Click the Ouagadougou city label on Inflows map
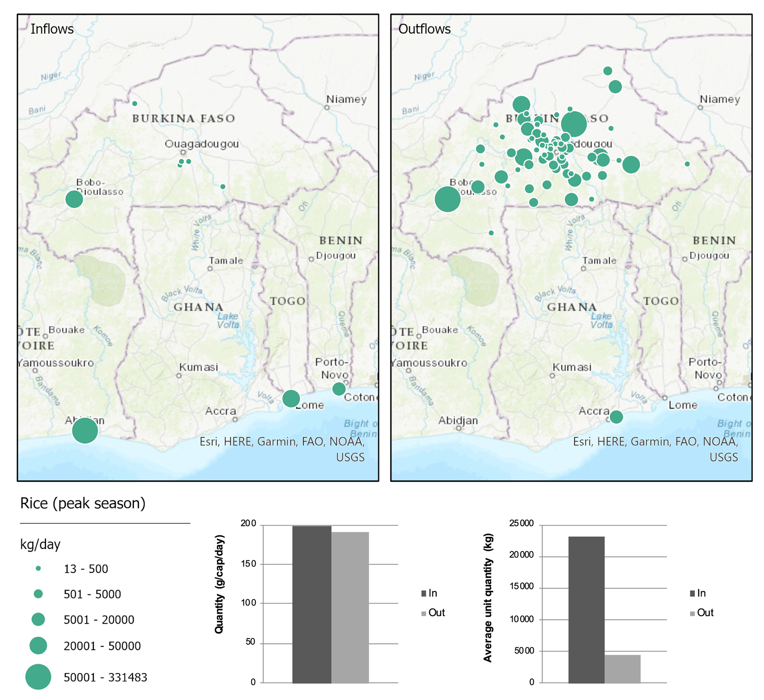This screenshot has height=700, width=764. coord(202,144)
